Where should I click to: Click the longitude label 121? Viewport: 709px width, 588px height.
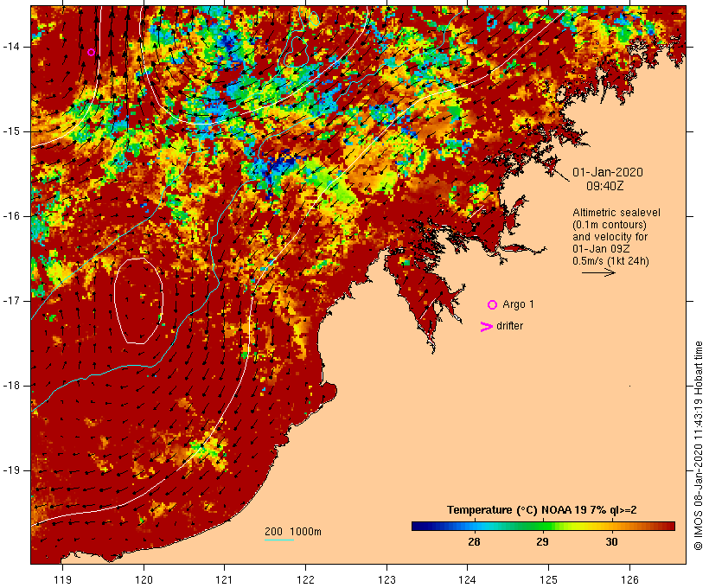tap(224, 580)
